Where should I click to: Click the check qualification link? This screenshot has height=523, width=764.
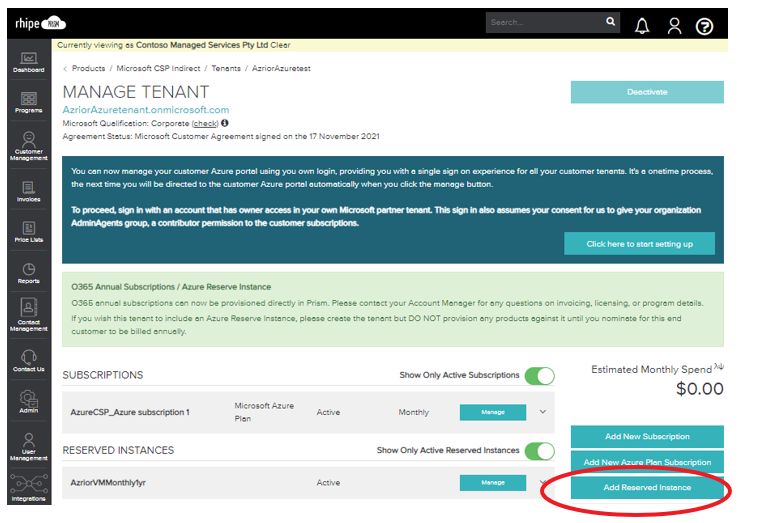[205, 123]
